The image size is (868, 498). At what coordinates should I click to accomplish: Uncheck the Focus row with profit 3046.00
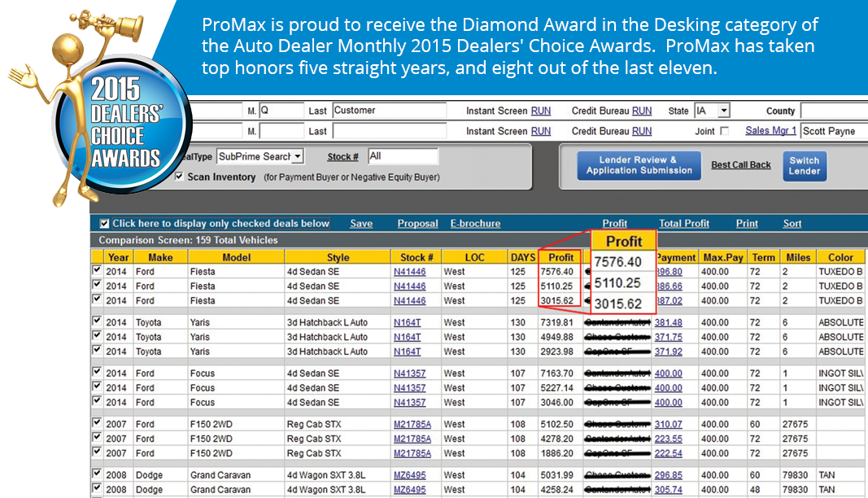(x=97, y=400)
